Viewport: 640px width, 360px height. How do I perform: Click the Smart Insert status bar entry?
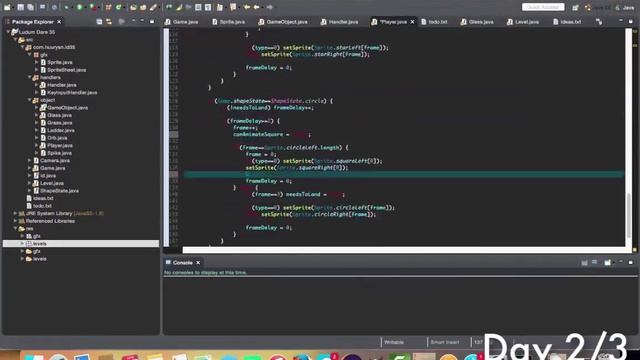(x=444, y=342)
